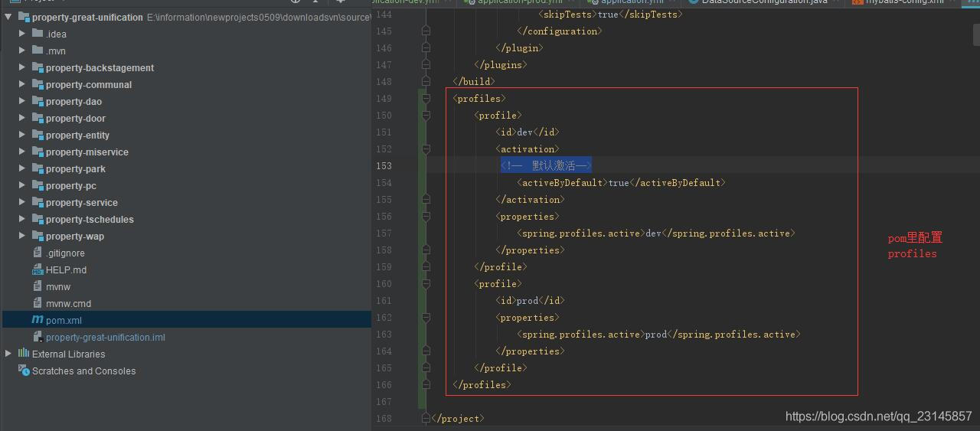This screenshot has height=431, width=980.
Task: Select the pom.xml file name in tree
Action: (64, 321)
